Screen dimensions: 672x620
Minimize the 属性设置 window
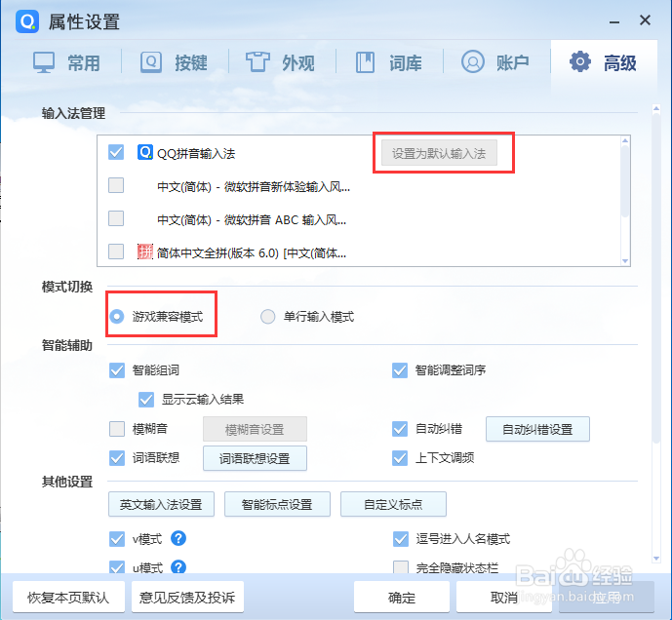coord(614,20)
